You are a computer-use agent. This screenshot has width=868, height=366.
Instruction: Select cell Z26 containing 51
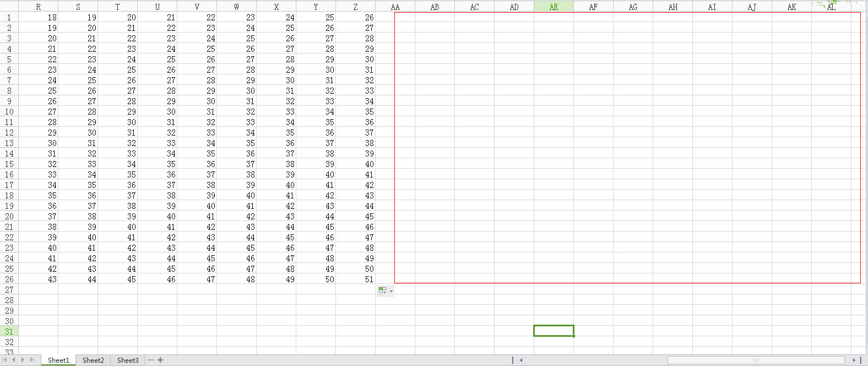tap(356, 279)
